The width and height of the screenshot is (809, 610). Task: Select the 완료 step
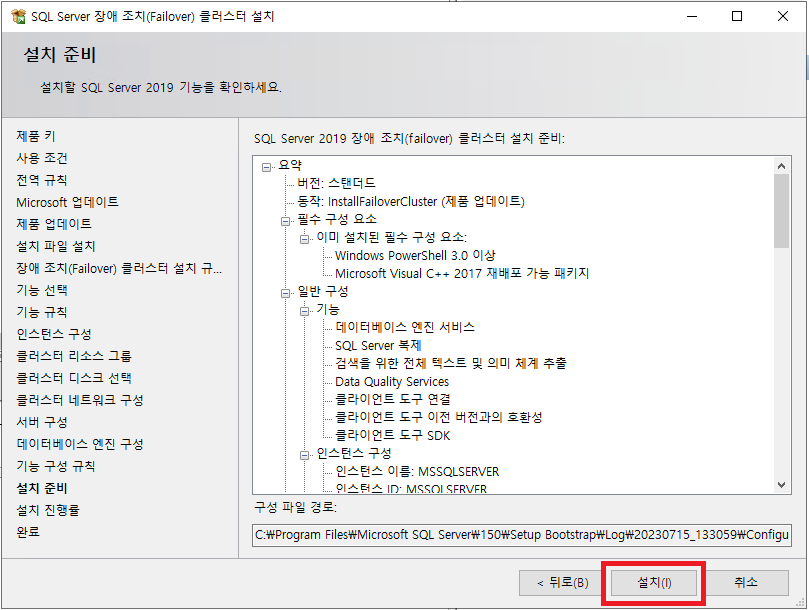28,532
